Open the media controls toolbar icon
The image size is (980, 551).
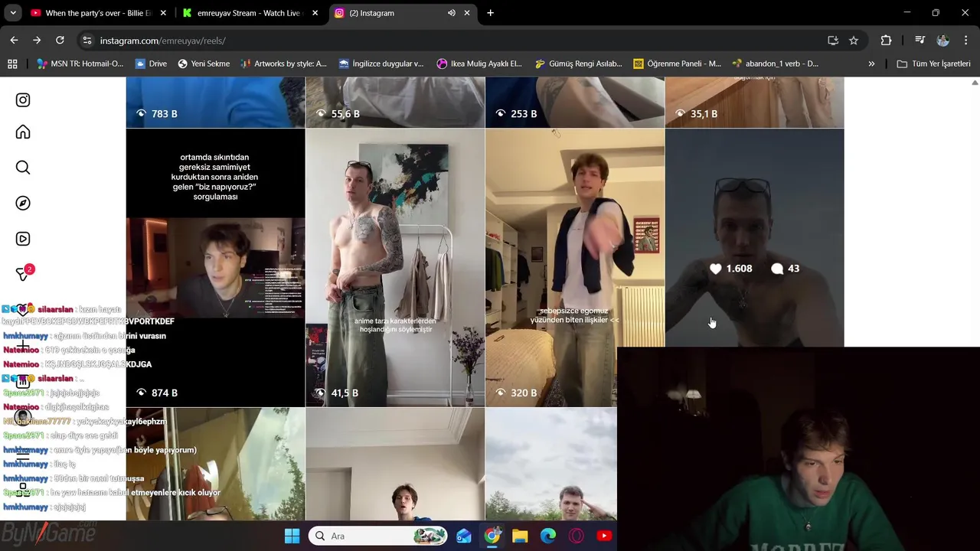coord(920,41)
